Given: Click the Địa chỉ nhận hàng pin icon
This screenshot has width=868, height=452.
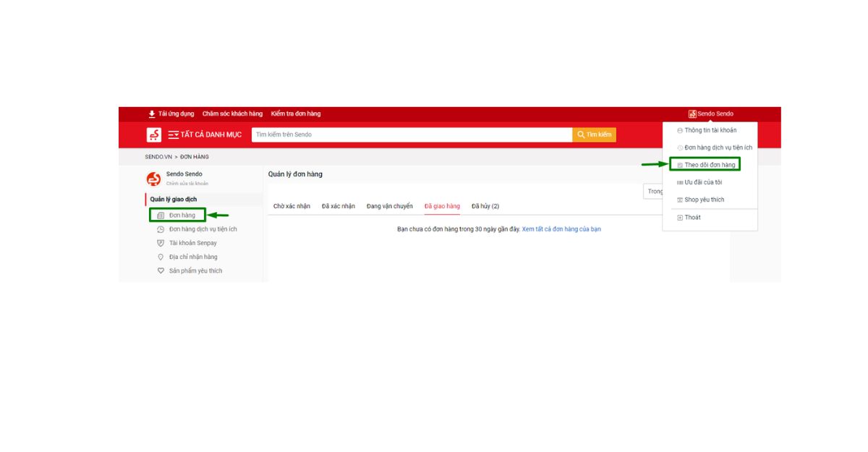Looking at the screenshot, I should pos(161,257).
